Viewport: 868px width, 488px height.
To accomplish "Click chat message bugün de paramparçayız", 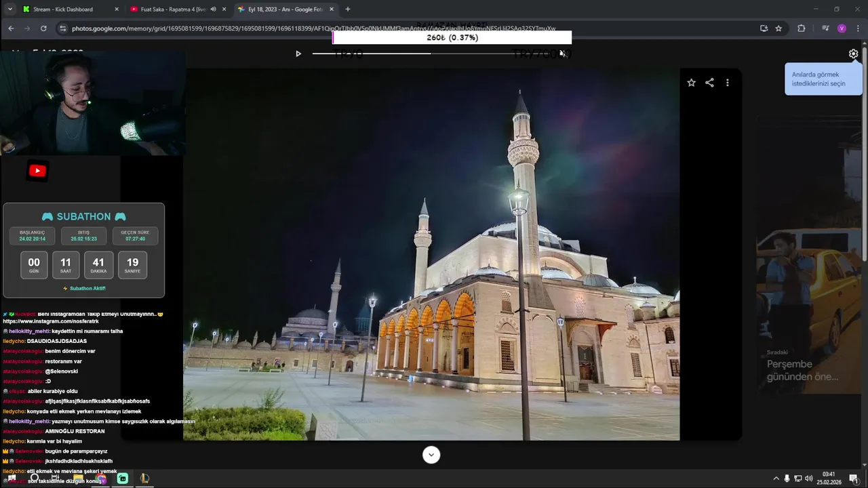I will click(x=76, y=451).
